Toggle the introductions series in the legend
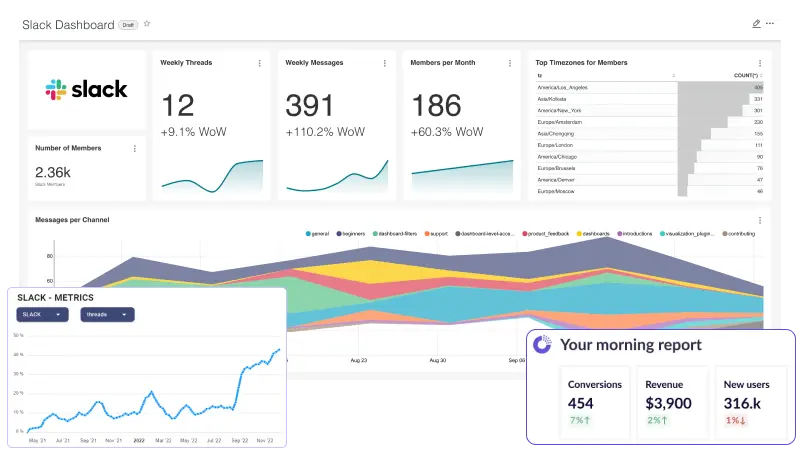Viewport: 800px width, 454px height. [x=635, y=234]
